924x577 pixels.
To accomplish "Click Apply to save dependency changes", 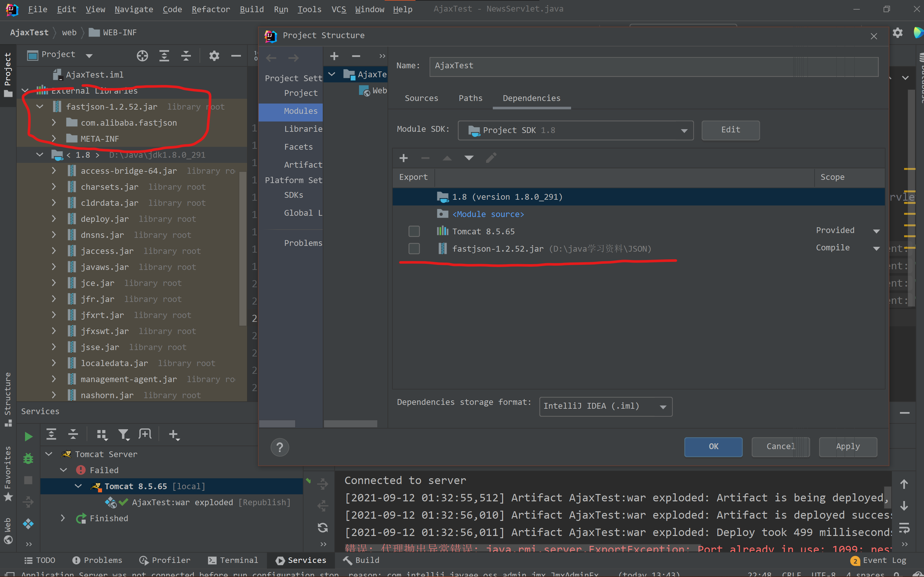I will pos(848,446).
